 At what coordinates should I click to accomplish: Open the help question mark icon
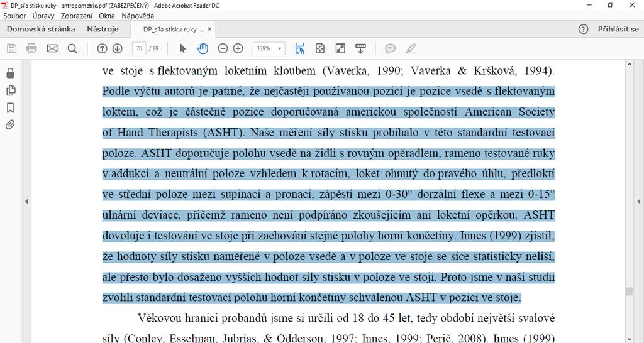[x=583, y=29]
